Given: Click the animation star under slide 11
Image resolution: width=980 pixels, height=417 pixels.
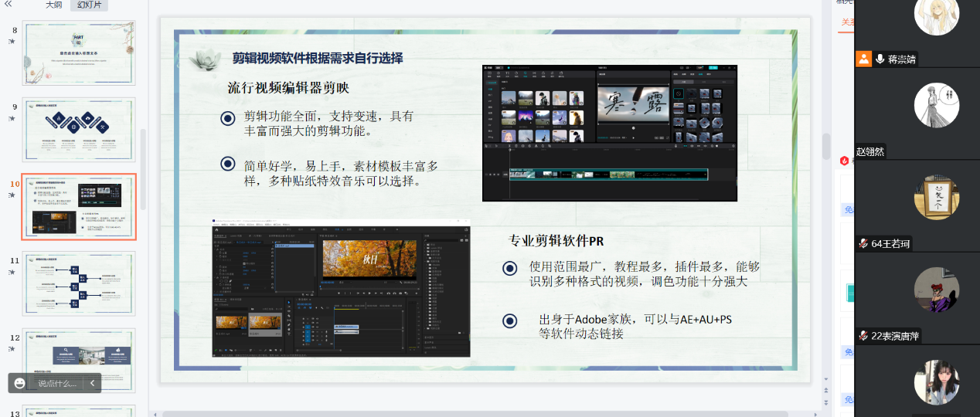Looking at the screenshot, I should (x=12, y=272).
